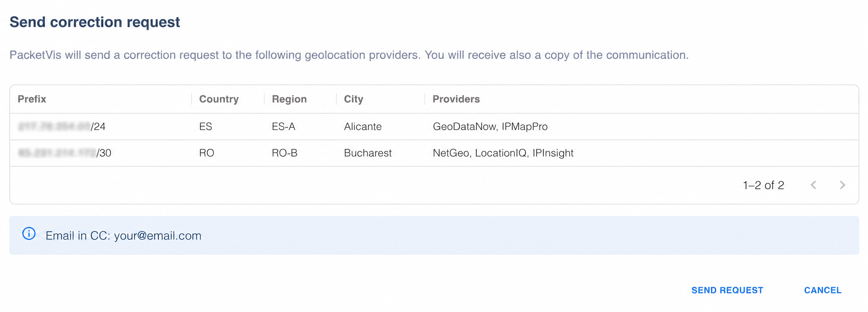
Task: Click the 1–2 of 2 pagination label
Action: pos(763,185)
